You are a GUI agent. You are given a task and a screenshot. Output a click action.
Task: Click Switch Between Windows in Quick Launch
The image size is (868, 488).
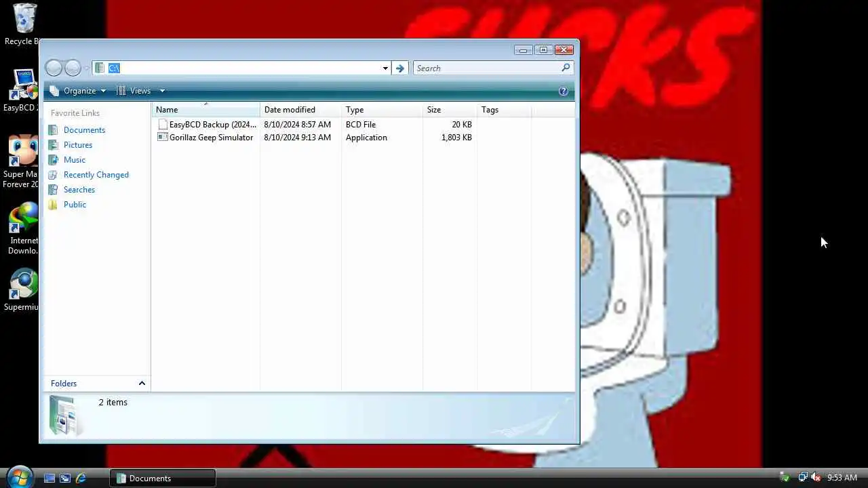pyautogui.click(x=65, y=478)
